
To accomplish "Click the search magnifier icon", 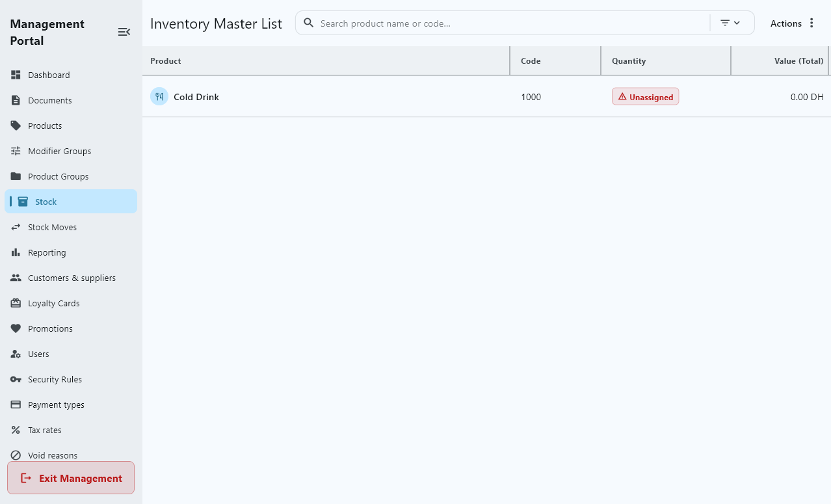I will pyautogui.click(x=309, y=23).
